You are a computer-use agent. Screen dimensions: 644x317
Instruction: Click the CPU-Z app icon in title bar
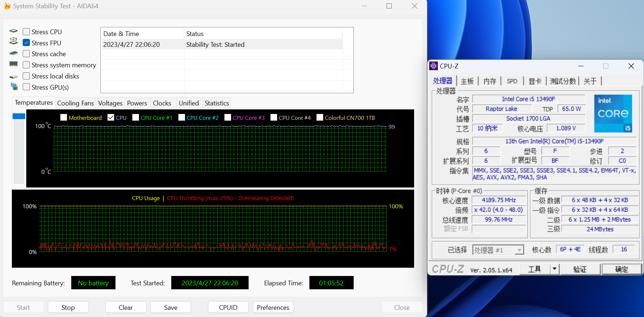[434, 66]
